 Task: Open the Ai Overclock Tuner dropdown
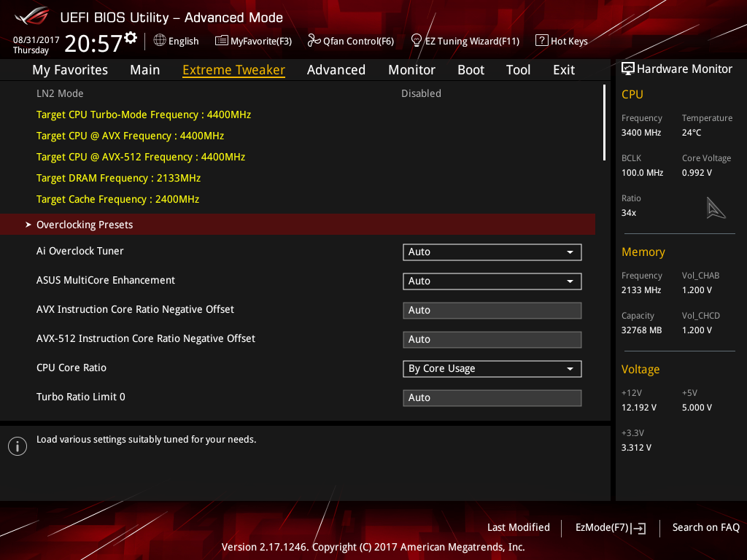tap(492, 252)
